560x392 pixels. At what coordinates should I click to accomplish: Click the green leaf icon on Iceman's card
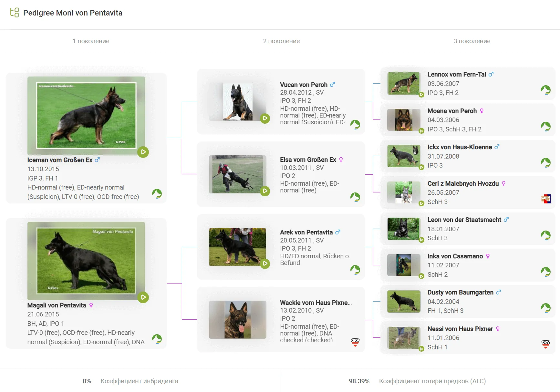(x=157, y=193)
